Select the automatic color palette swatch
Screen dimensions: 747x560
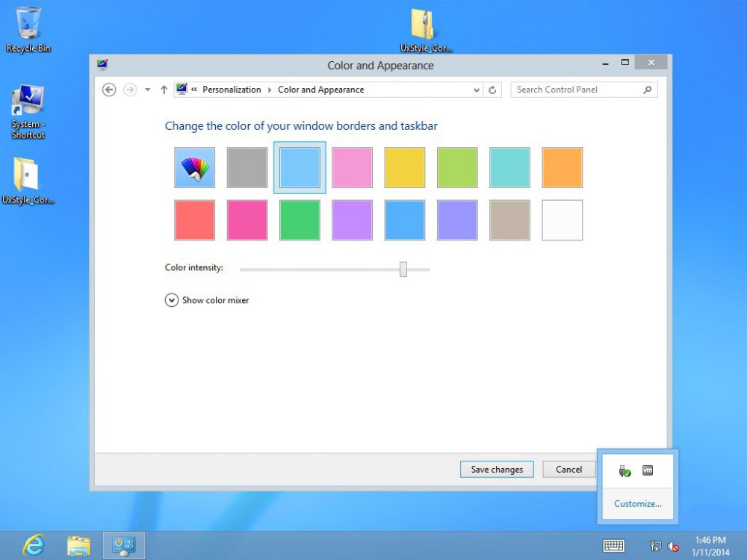pos(194,167)
